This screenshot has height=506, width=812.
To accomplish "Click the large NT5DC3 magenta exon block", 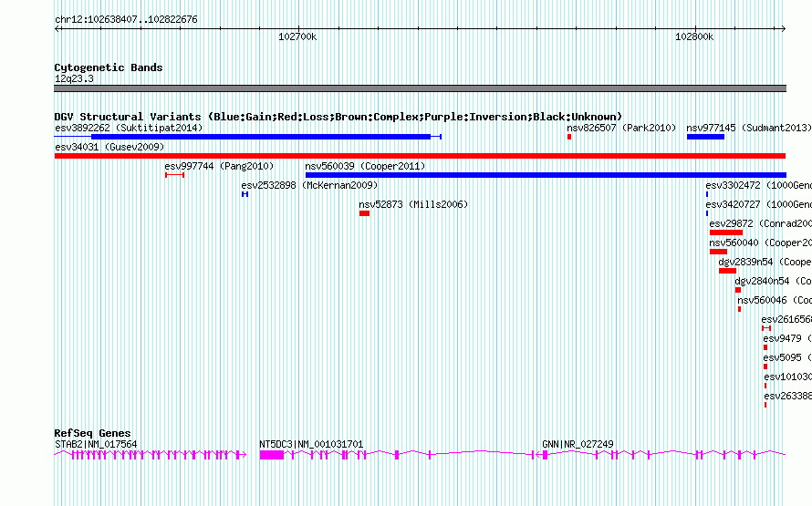I will tap(272, 455).
